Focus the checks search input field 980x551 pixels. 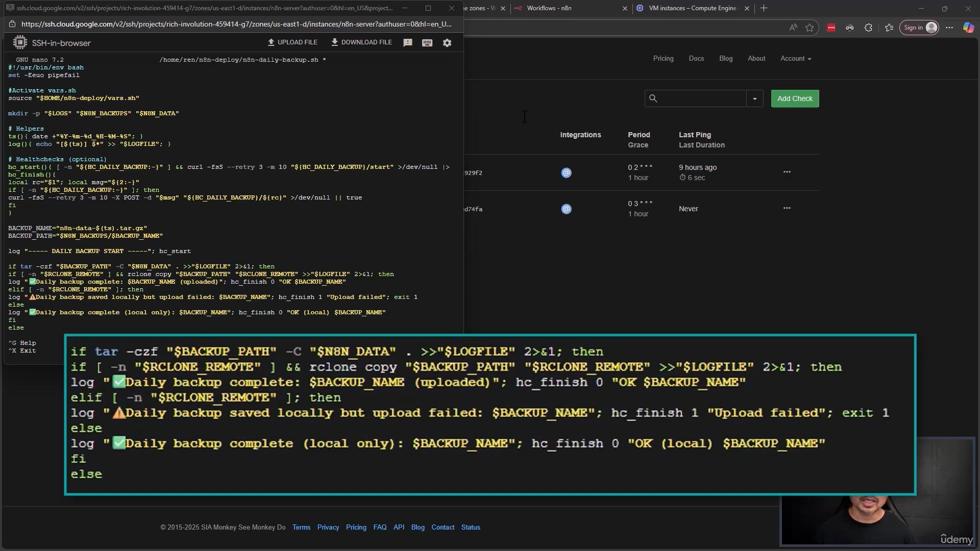click(x=702, y=99)
